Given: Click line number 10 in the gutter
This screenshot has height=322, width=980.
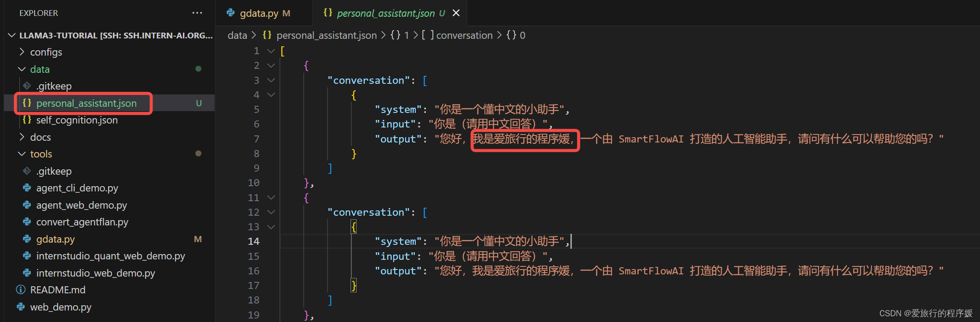Looking at the screenshot, I should [253, 183].
